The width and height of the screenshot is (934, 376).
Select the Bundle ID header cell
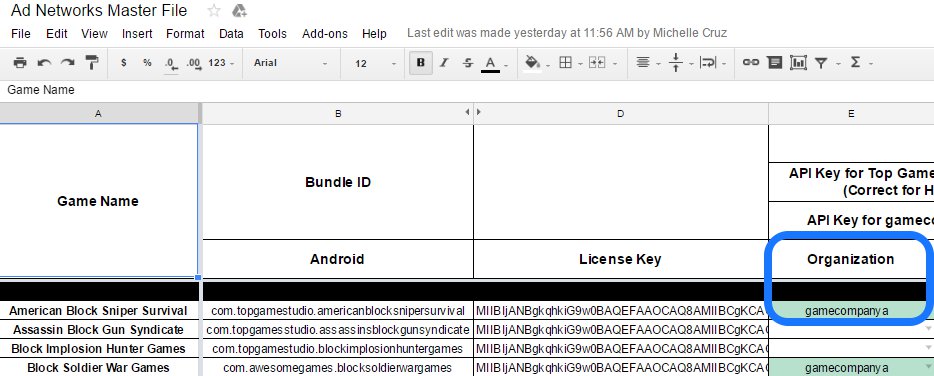click(x=338, y=182)
